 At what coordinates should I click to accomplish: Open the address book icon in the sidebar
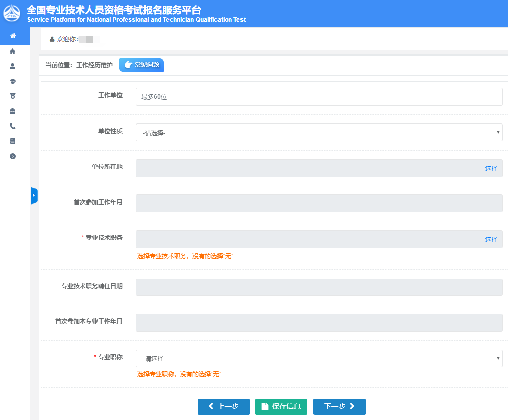12,141
